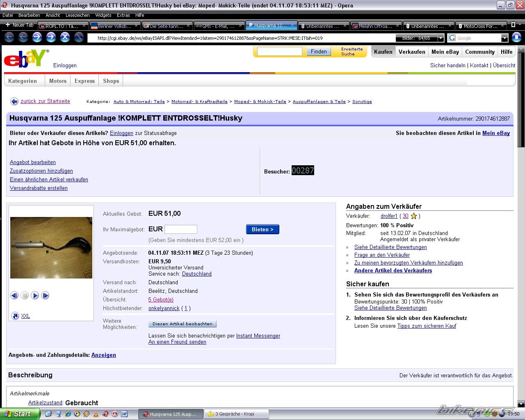The width and height of the screenshot is (525, 420).
Task: Click the Anzeigen payment details link
Action: point(104,355)
